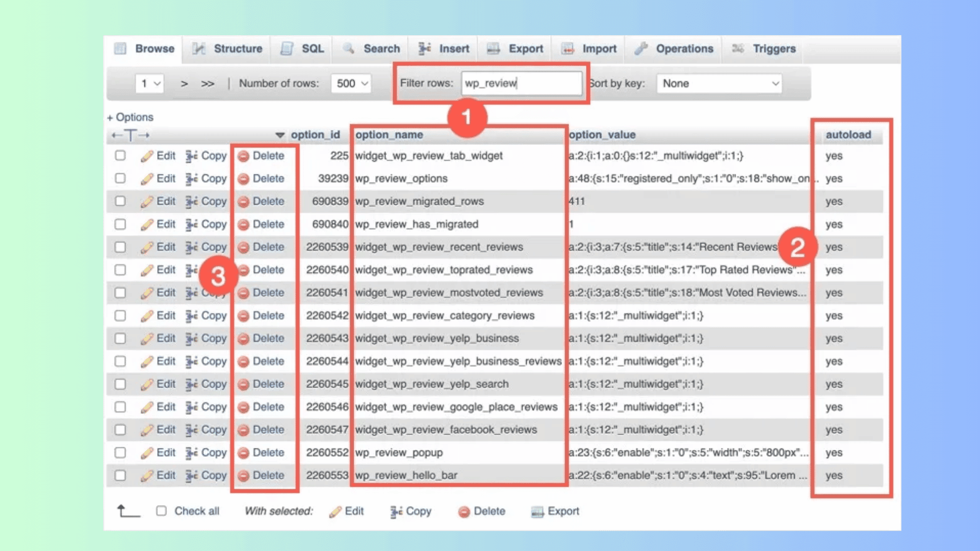
Task: Click the pencil Edit icon for widget_wp_review_tab_widget row
Action: coord(147,156)
